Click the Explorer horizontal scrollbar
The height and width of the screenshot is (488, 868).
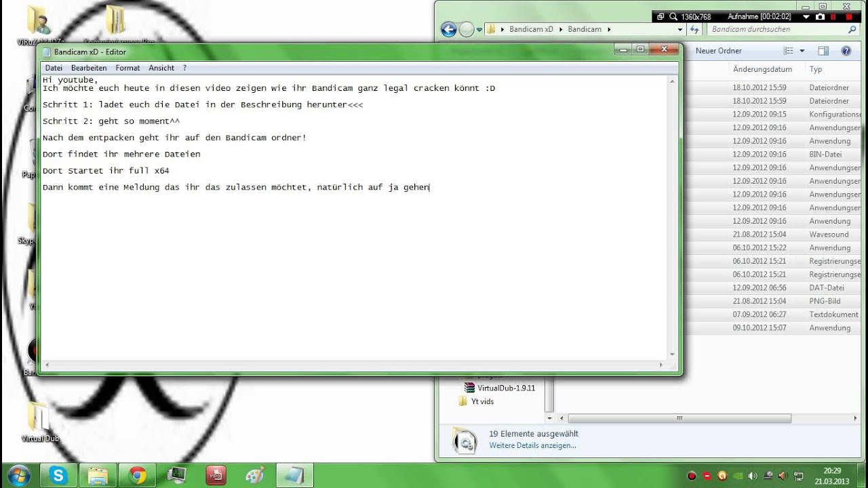[679, 419]
